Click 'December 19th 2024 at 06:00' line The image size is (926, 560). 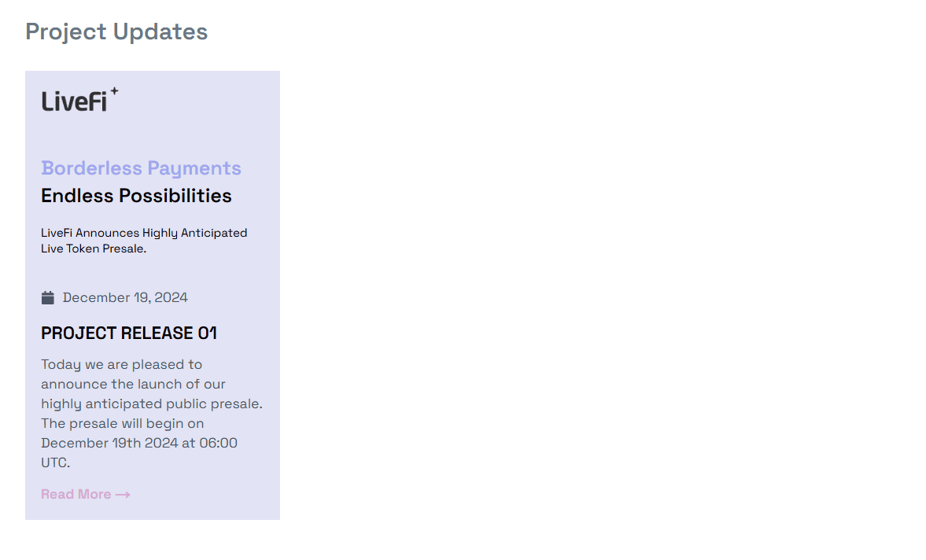coord(138,444)
